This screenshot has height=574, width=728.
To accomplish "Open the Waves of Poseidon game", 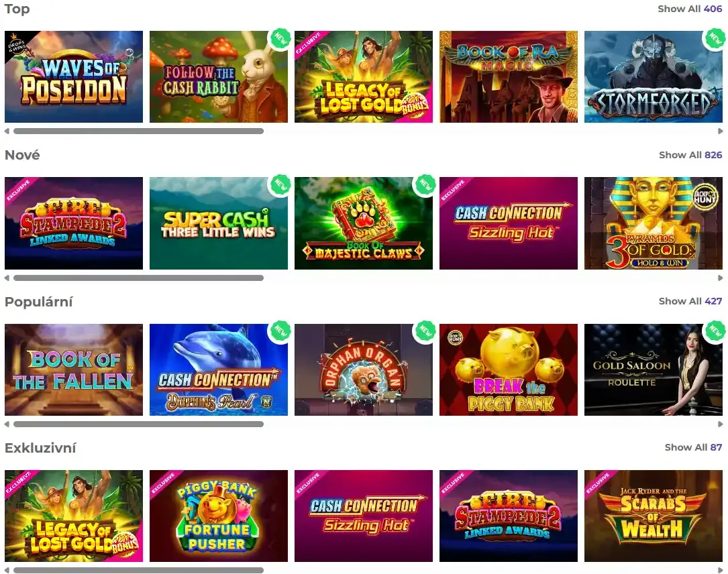I will coord(74,76).
